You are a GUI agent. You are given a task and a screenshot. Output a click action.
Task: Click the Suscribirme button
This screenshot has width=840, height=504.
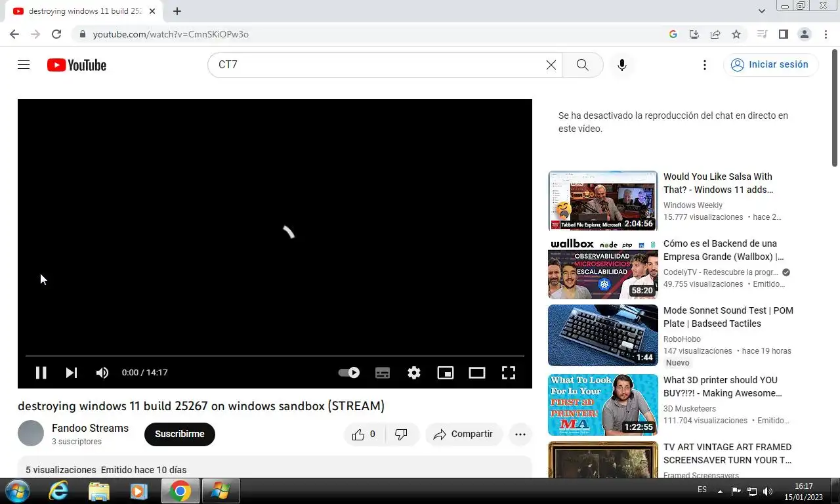click(180, 434)
